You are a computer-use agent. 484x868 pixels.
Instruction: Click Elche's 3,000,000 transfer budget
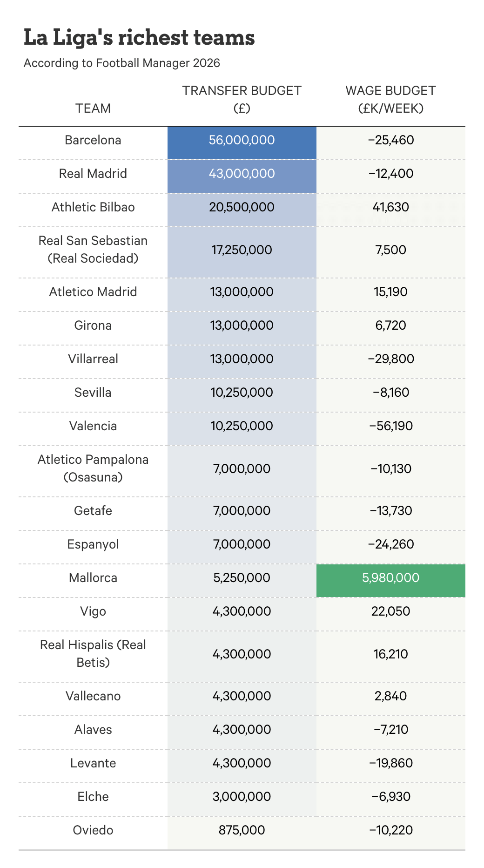(242, 797)
